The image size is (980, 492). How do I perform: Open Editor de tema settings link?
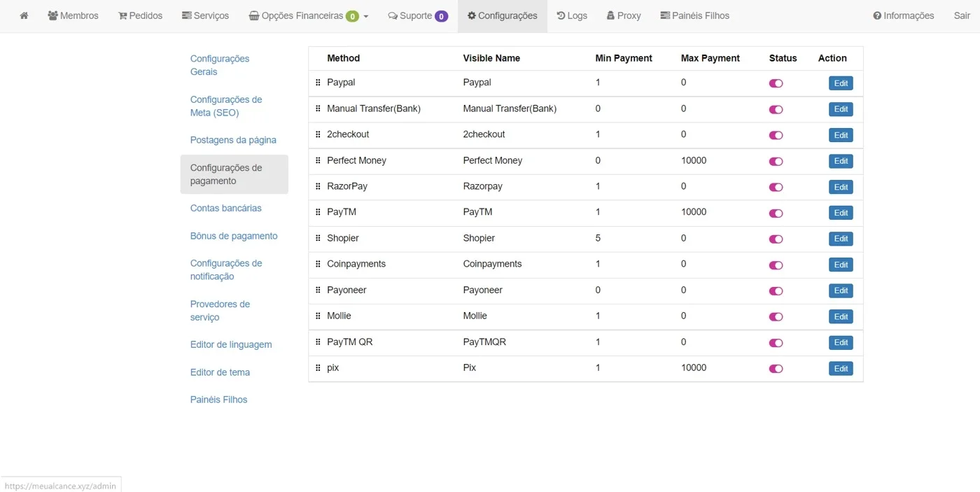tap(220, 372)
